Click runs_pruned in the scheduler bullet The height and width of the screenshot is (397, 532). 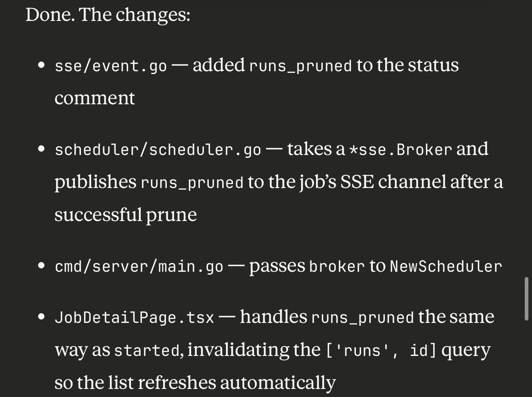pyautogui.click(x=192, y=183)
